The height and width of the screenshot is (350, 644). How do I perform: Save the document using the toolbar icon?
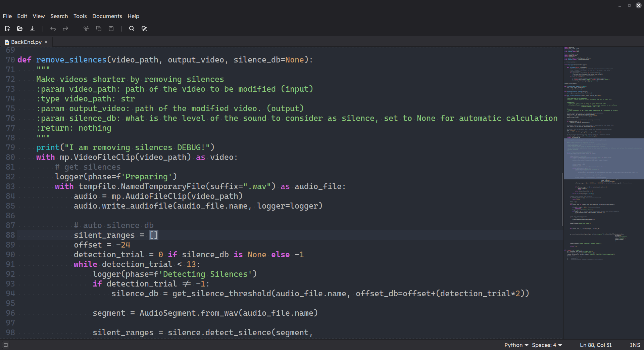(x=32, y=29)
